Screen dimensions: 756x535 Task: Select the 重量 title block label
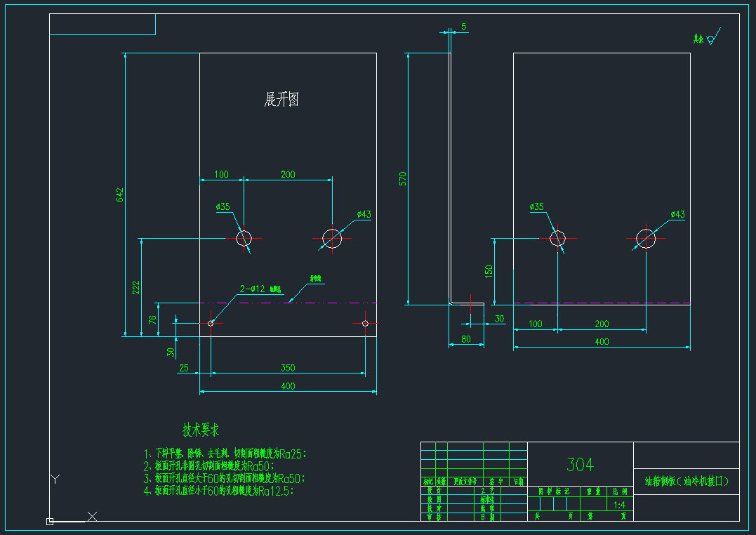coord(594,492)
